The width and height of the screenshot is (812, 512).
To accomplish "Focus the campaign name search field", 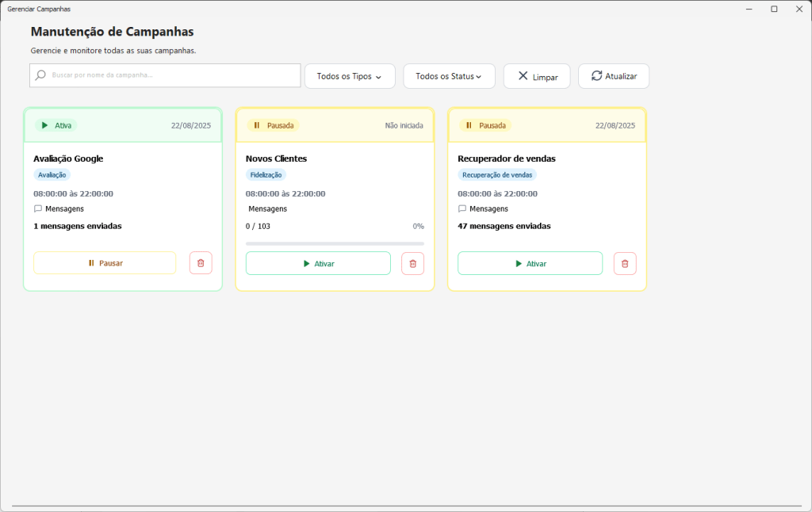I will point(165,75).
